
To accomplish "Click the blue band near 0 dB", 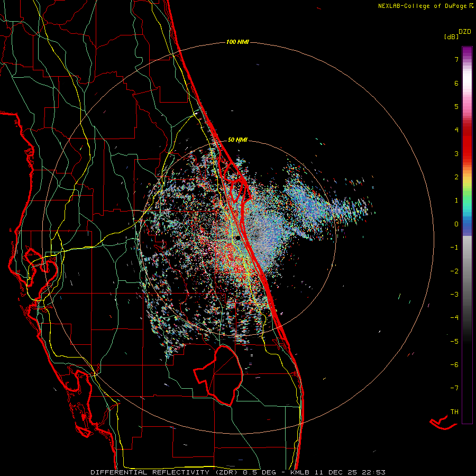I will (x=467, y=226).
